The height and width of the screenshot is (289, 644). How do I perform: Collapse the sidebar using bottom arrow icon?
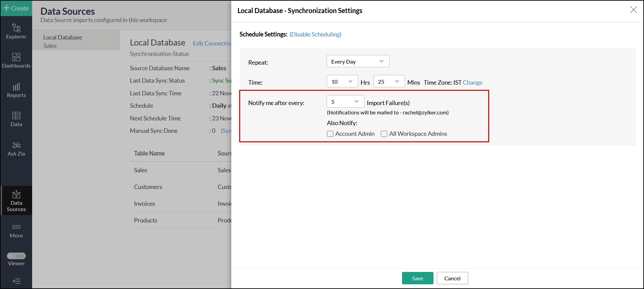(x=16, y=281)
